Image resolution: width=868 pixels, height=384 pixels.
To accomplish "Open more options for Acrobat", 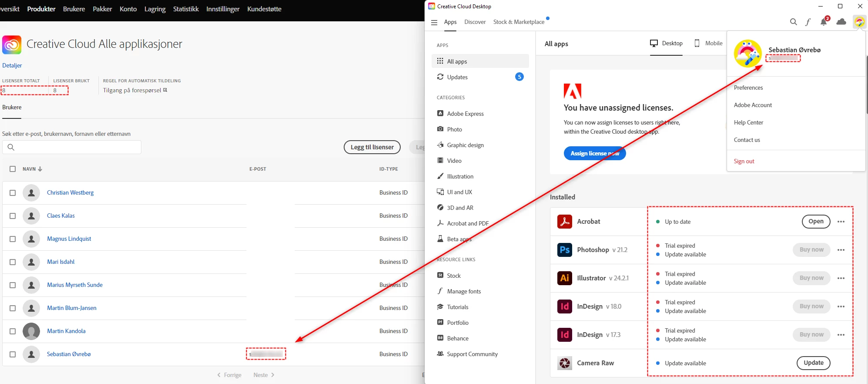I will pyautogui.click(x=841, y=222).
